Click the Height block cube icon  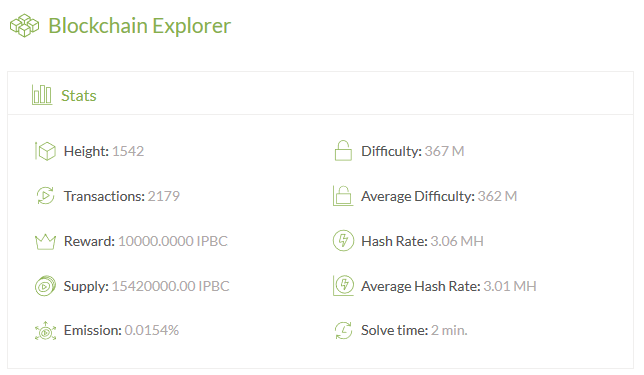[45, 151]
